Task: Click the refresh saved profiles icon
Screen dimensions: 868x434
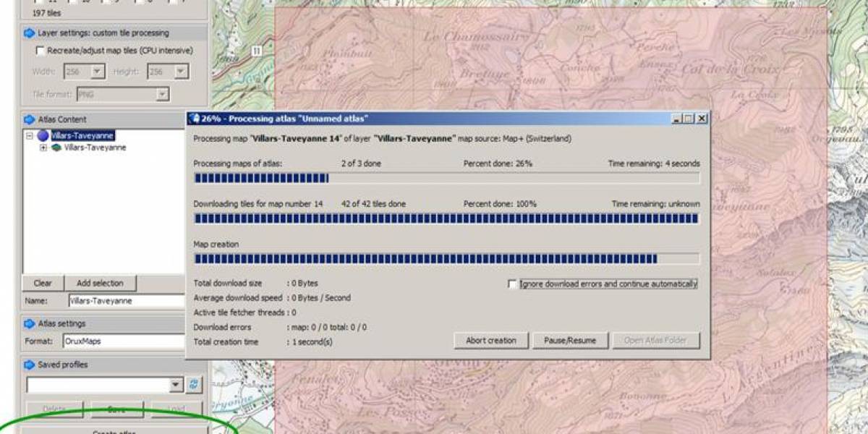Action: pos(194,385)
